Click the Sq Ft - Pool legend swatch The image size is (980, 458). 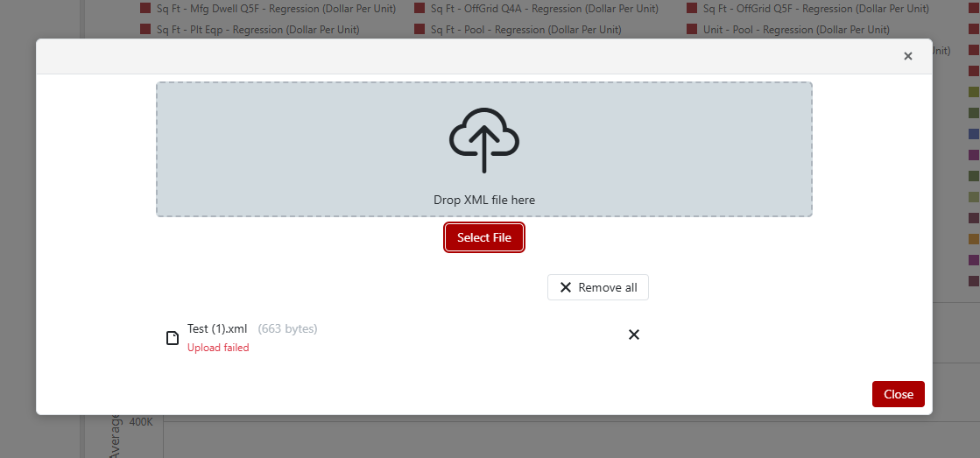[419, 30]
